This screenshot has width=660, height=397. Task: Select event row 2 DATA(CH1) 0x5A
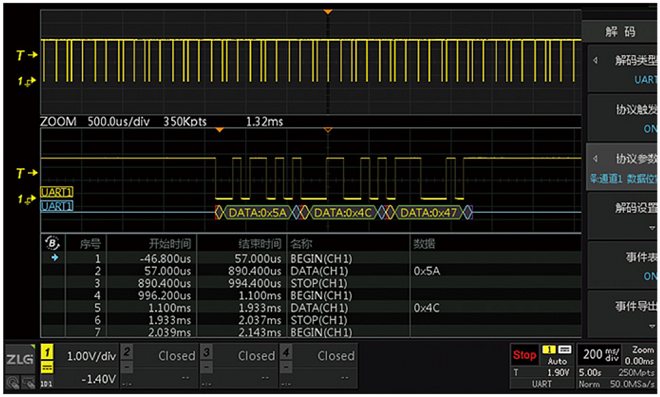(311, 271)
